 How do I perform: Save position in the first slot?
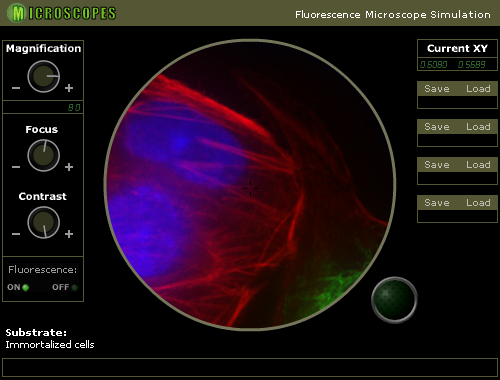tap(437, 89)
